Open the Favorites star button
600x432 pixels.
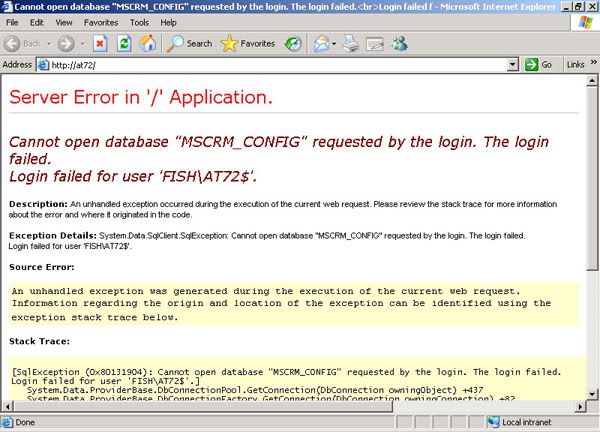pos(248,44)
